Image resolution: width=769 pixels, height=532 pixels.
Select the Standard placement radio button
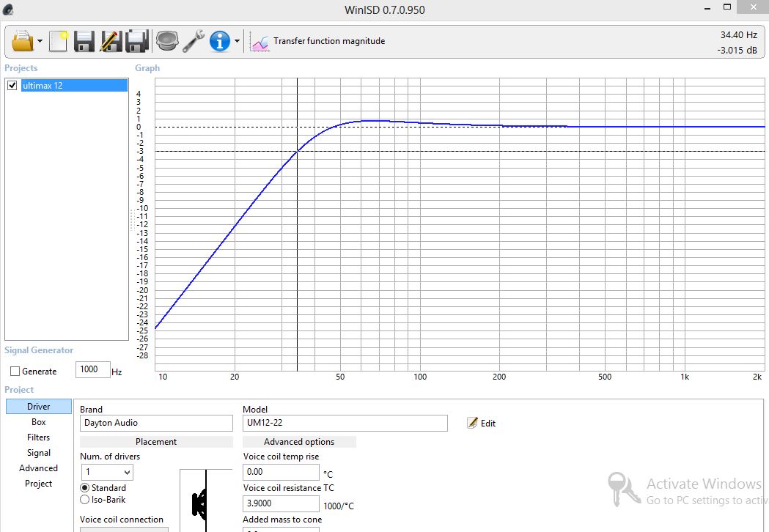85,488
